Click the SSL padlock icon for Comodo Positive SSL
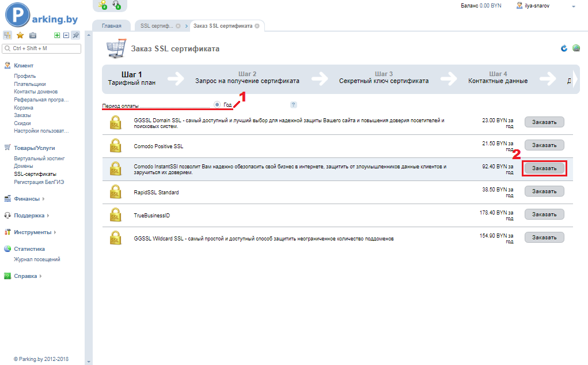588x365 pixels. click(116, 146)
